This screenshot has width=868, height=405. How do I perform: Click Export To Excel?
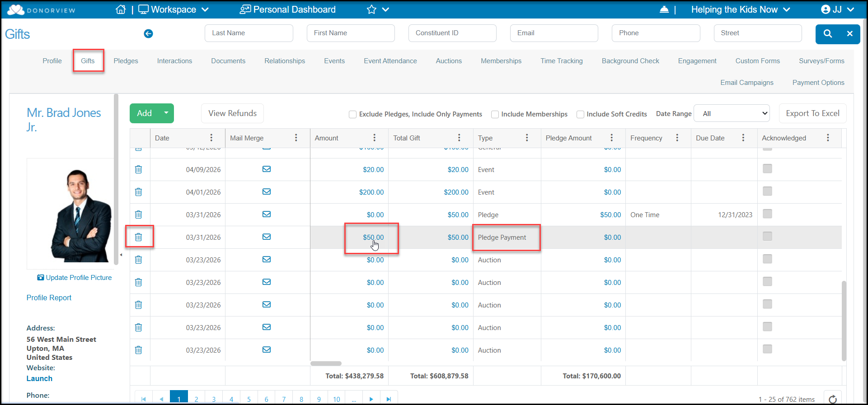(812, 113)
